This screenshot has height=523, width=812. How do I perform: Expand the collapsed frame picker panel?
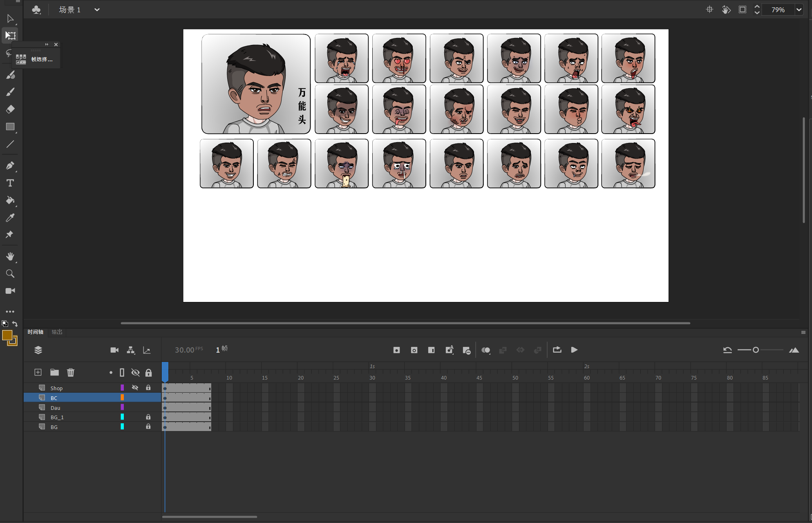pyautogui.click(x=47, y=45)
